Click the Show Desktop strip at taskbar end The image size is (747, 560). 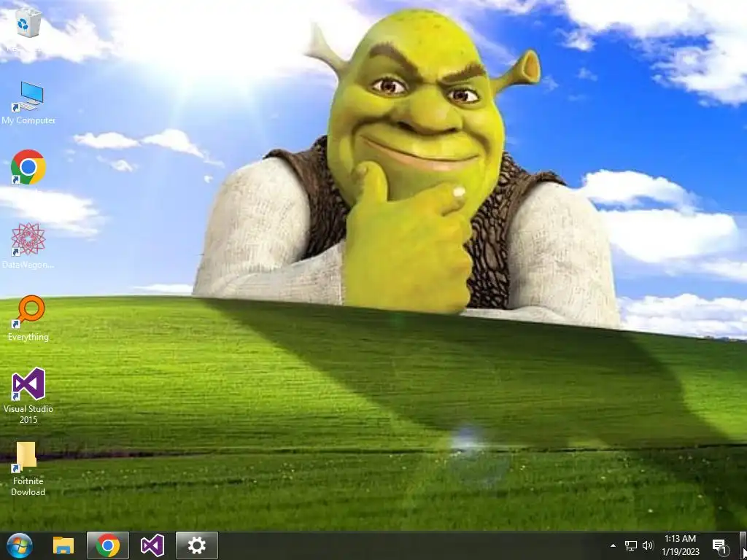coord(743,545)
